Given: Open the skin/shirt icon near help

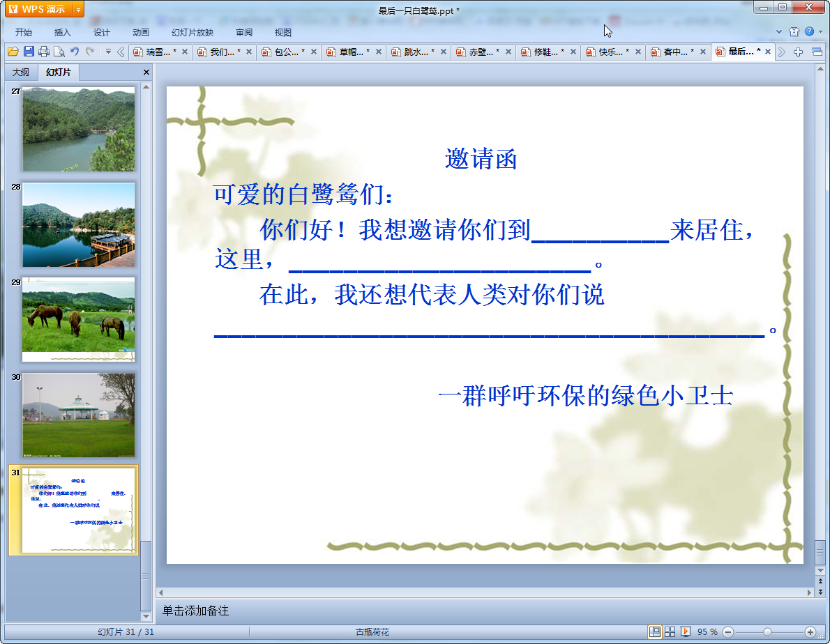Looking at the screenshot, I should [x=794, y=32].
